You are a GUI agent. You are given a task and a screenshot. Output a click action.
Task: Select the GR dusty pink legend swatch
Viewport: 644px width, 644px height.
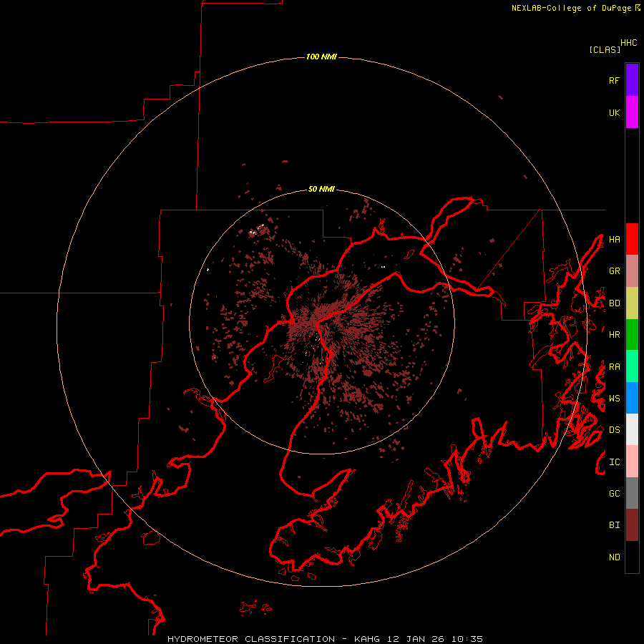tap(632, 271)
